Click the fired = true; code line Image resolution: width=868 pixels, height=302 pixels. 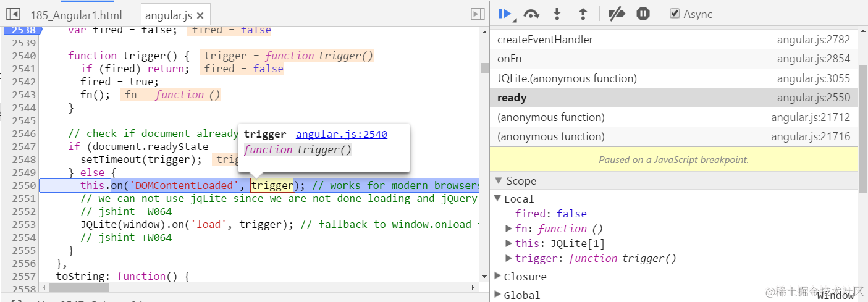tap(119, 82)
